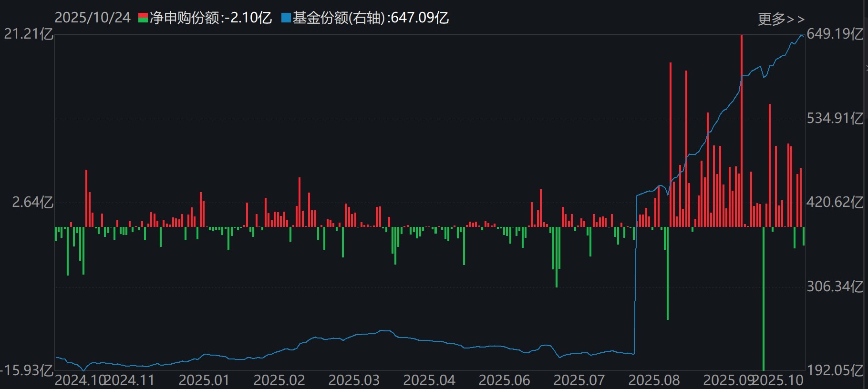Expand the side panel arrow at right edge
Image resolution: width=868 pixels, height=389 pixels.
tap(866, 68)
